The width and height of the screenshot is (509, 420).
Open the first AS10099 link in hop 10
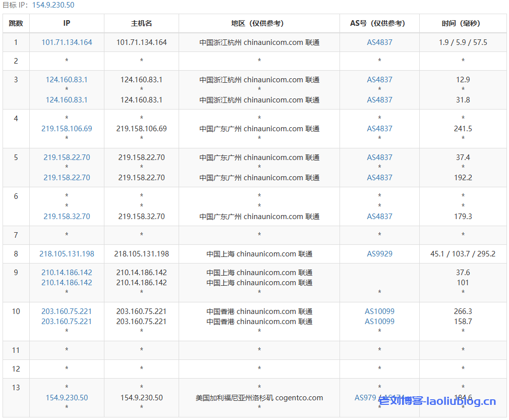coord(379,311)
